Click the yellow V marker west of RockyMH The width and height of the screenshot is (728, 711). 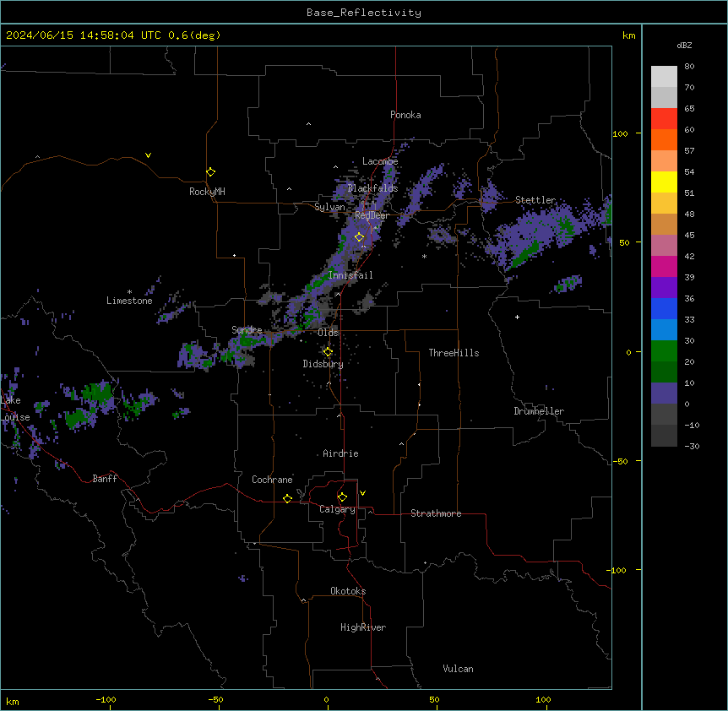point(148,155)
